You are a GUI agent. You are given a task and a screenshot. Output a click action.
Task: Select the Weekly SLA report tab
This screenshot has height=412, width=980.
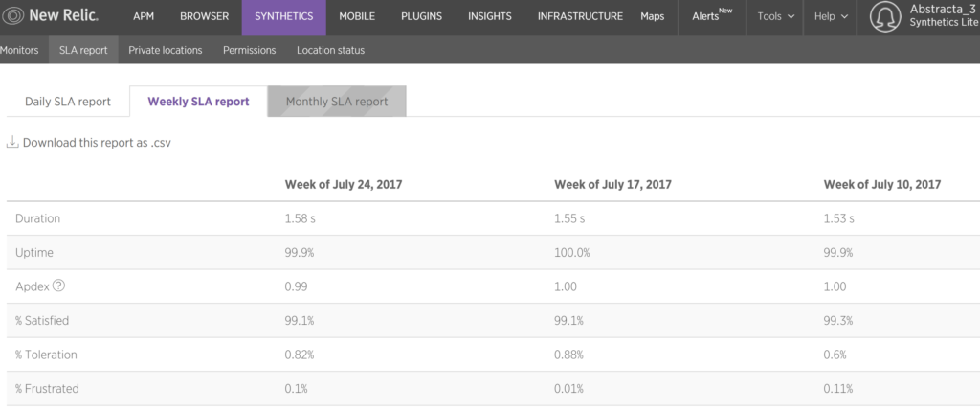pyautogui.click(x=198, y=102)
